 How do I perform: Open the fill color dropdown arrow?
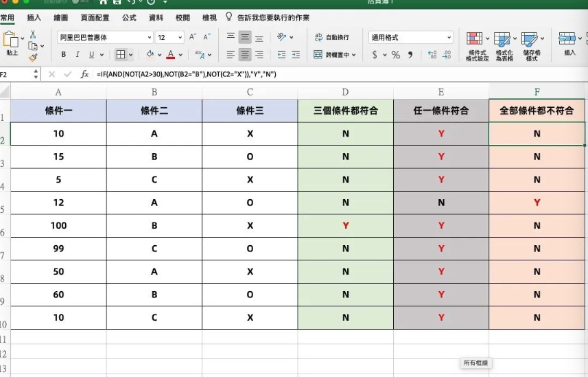point(159,55)
